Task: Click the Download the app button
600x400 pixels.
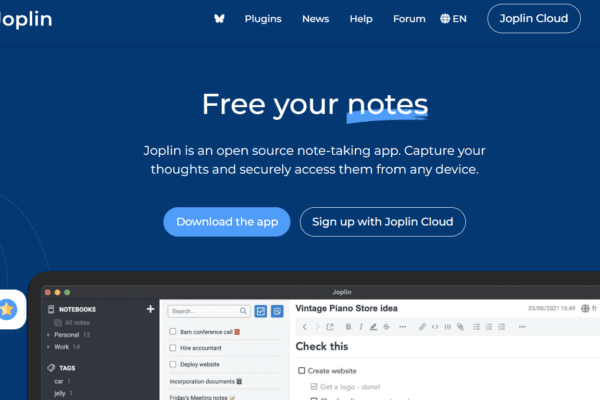Action: 227,222
